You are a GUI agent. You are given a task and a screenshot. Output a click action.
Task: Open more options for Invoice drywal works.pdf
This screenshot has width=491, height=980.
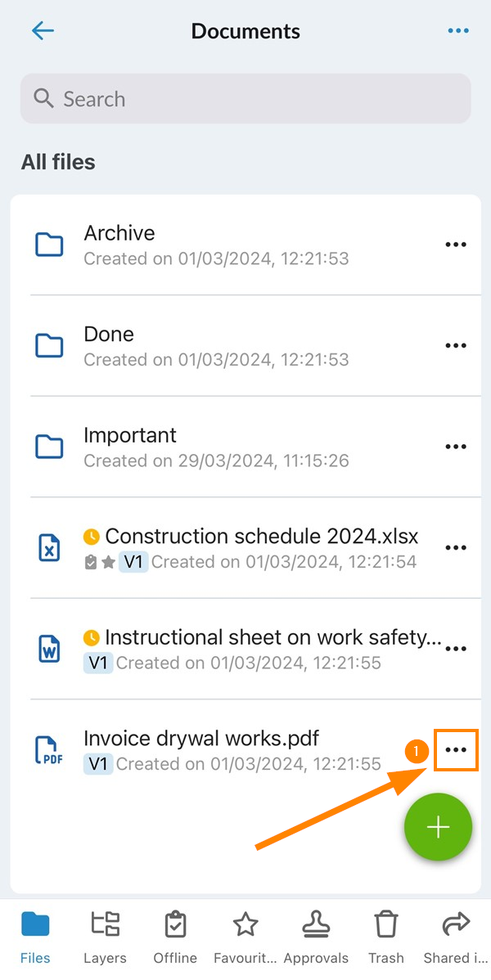pyautogui.click(x=456, y=750)
